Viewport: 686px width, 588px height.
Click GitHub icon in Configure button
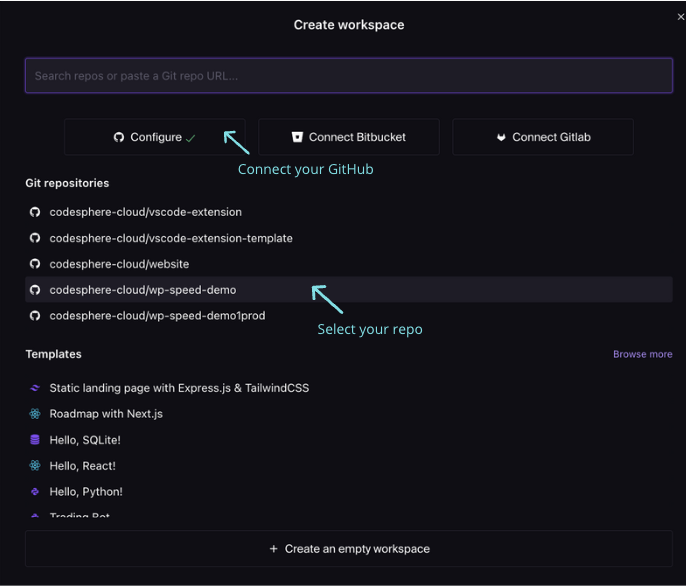(119, 137)
